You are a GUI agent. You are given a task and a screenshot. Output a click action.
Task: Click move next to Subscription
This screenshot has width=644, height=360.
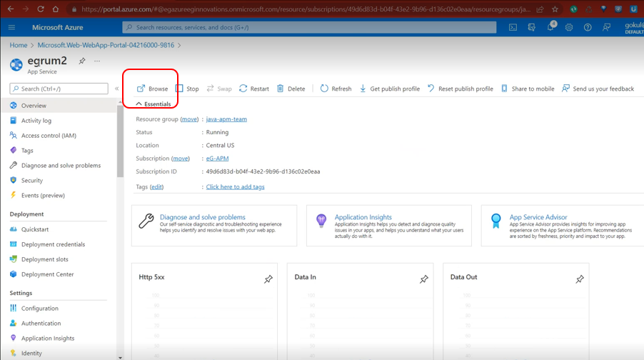coord(181,159)
